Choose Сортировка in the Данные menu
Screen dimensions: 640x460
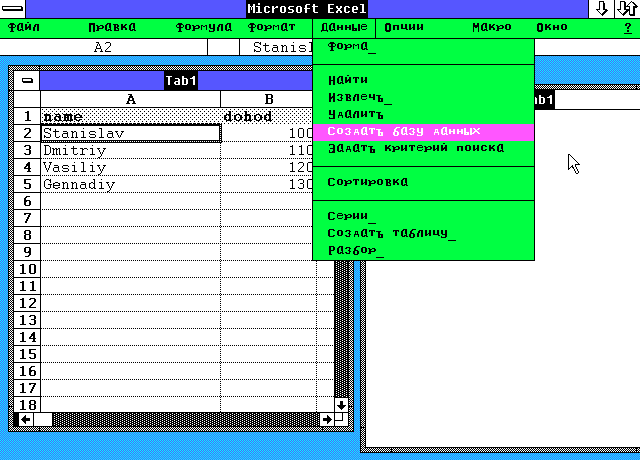(x=423, y=182)
